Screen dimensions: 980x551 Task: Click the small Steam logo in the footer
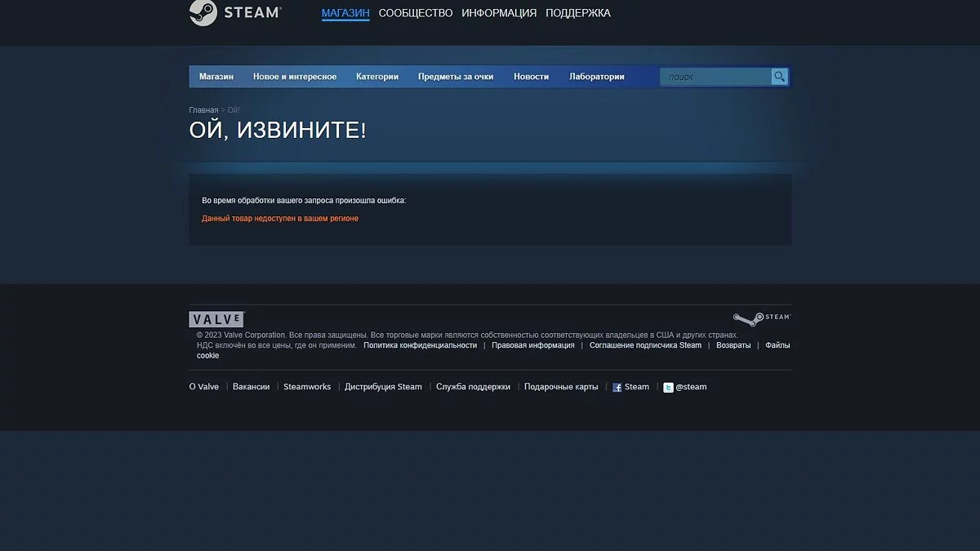(761, 318)
